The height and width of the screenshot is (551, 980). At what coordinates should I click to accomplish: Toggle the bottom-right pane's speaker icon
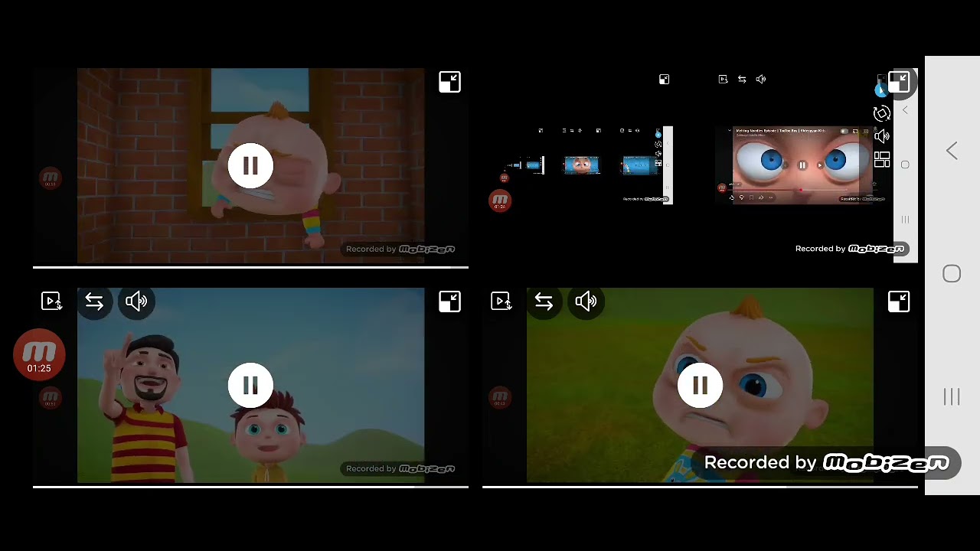click(586, 302)
